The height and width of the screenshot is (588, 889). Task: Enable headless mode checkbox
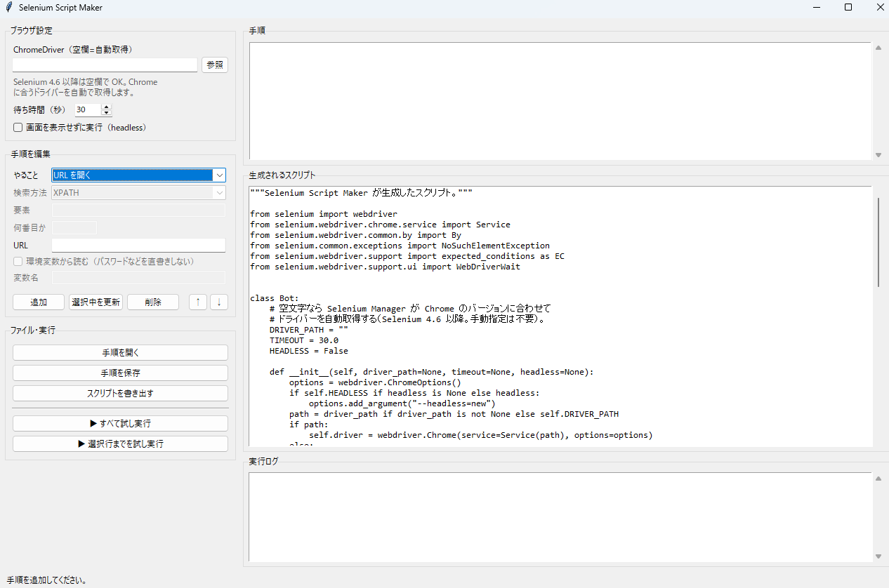tap(18, 128)
